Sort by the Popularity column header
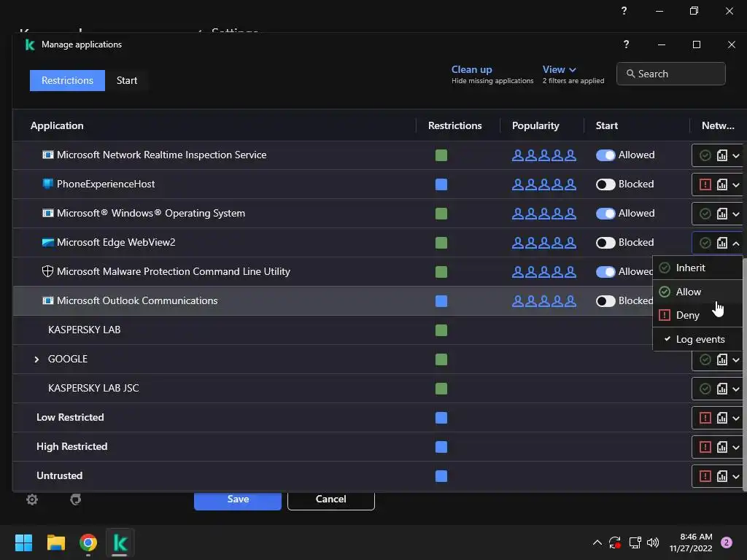Viewport: 747px width, 560px height. coord(535,125)
